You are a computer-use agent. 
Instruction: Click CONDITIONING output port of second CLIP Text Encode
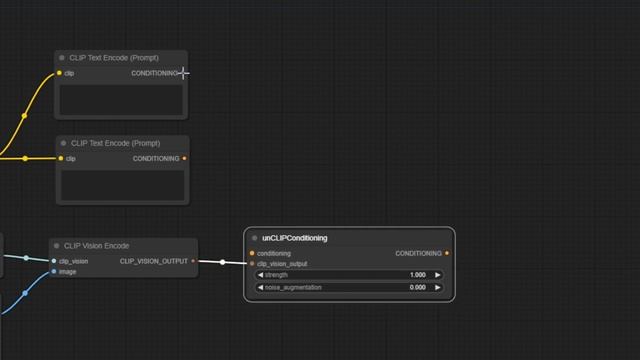[184, 158]
